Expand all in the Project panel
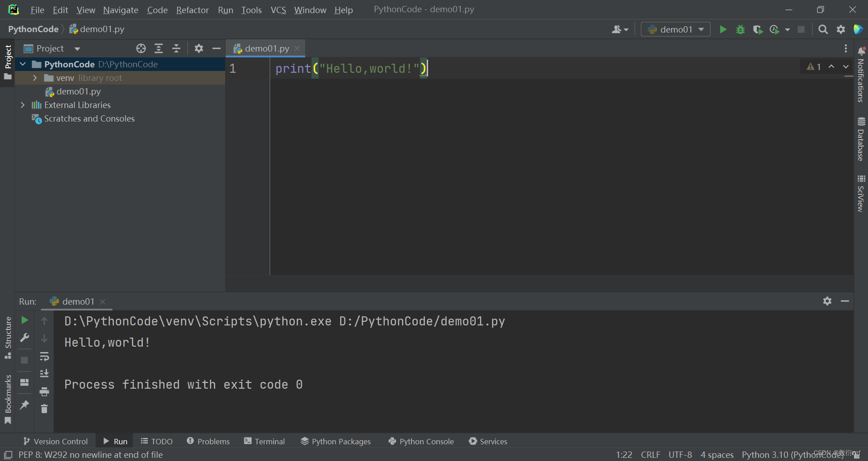The width and height of the screenshot is (868, 461). [159, 48]
